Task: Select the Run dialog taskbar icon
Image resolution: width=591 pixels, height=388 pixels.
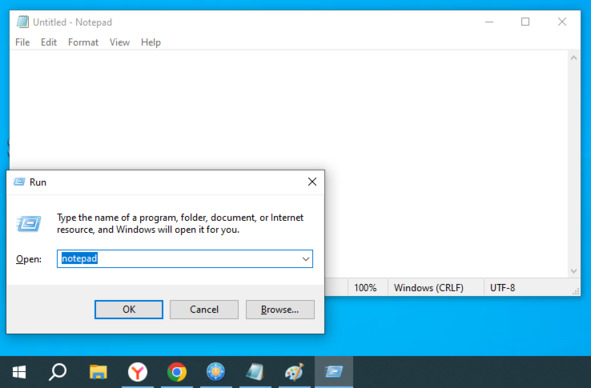Action: point(334,372)
